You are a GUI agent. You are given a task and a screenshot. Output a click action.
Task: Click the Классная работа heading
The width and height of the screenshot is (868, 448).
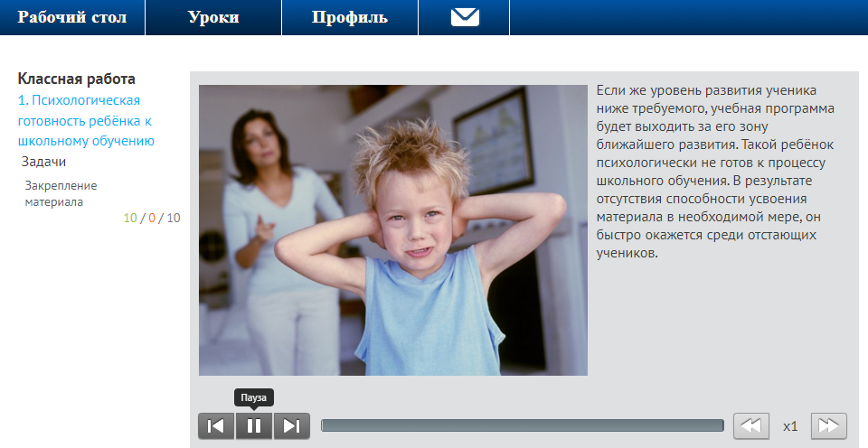tap(76, 79)
